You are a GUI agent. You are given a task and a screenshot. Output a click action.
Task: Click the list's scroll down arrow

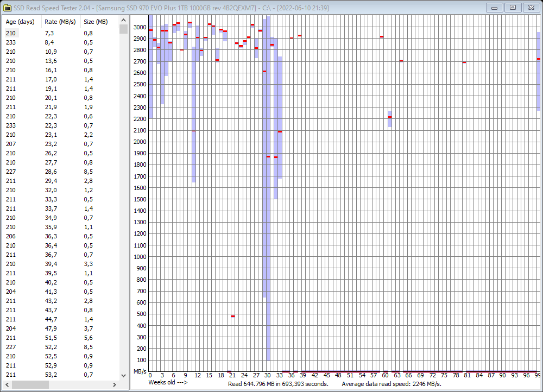tap(123, 375)
